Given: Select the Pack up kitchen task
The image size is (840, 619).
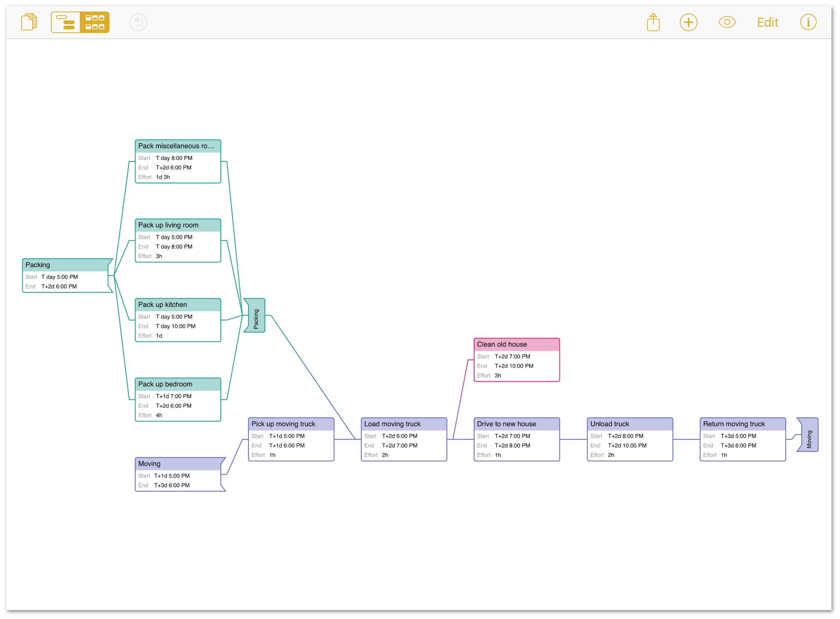Looking at the screenshot, I should pos(178,320).
